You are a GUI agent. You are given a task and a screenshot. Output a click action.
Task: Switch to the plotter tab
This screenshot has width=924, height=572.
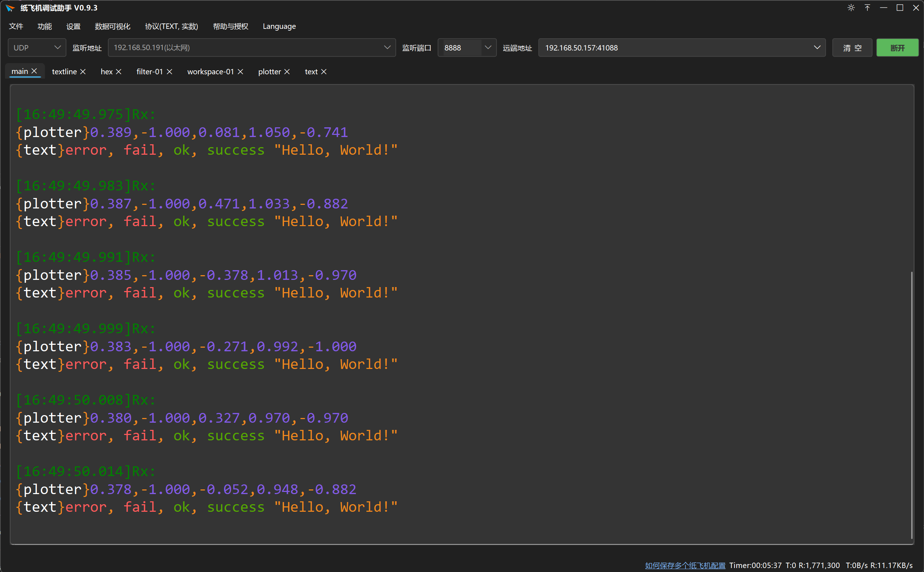(x=270, y=71)
